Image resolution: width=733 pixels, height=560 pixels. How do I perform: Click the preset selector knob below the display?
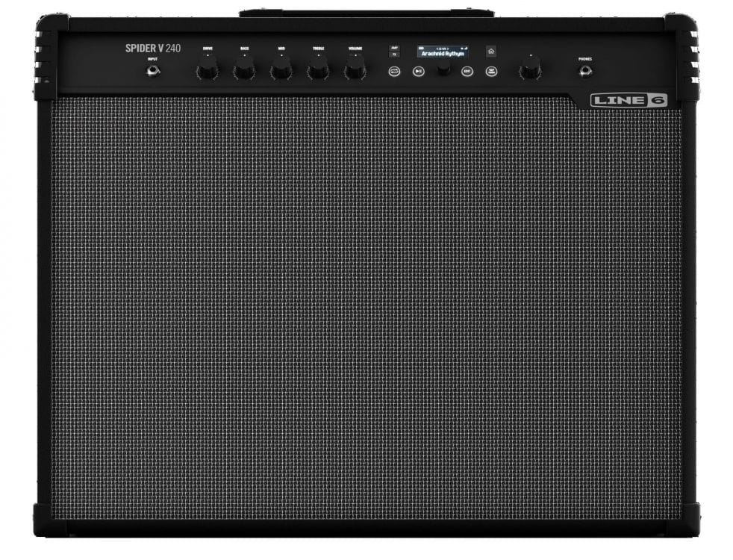point(443,69)
